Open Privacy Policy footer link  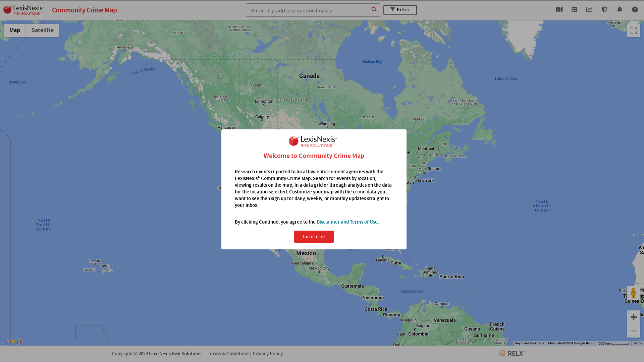[x=267, y=354]
